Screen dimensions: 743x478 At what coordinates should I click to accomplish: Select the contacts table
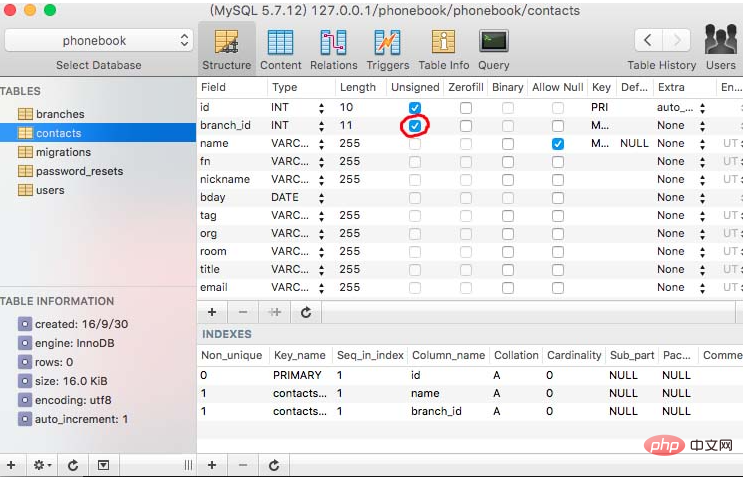(98, 133)
